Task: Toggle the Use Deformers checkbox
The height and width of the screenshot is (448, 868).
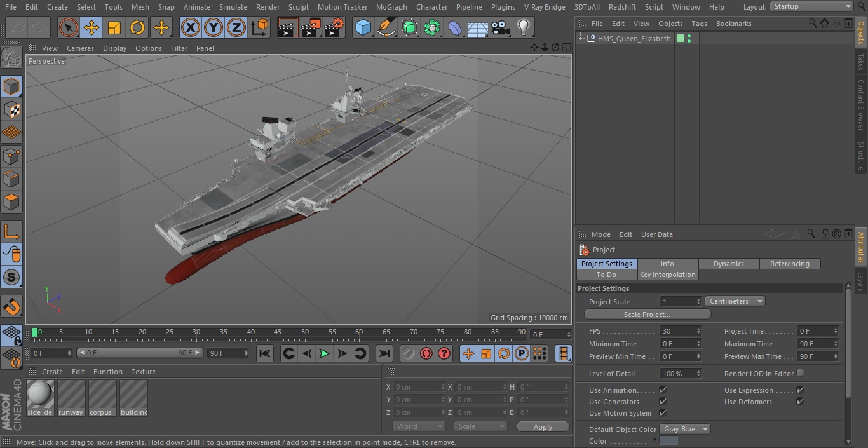Action: point(800,402)
